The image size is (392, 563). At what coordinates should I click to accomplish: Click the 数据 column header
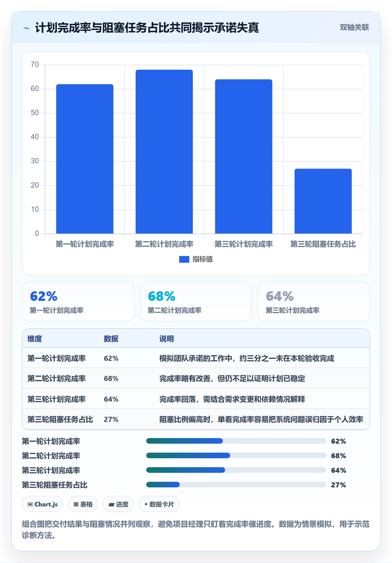coord(111,339)
